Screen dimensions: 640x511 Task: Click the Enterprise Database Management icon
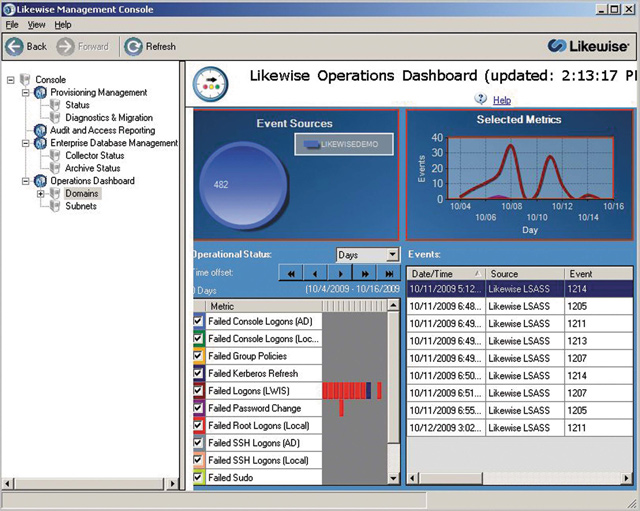[x=40, y=143]
